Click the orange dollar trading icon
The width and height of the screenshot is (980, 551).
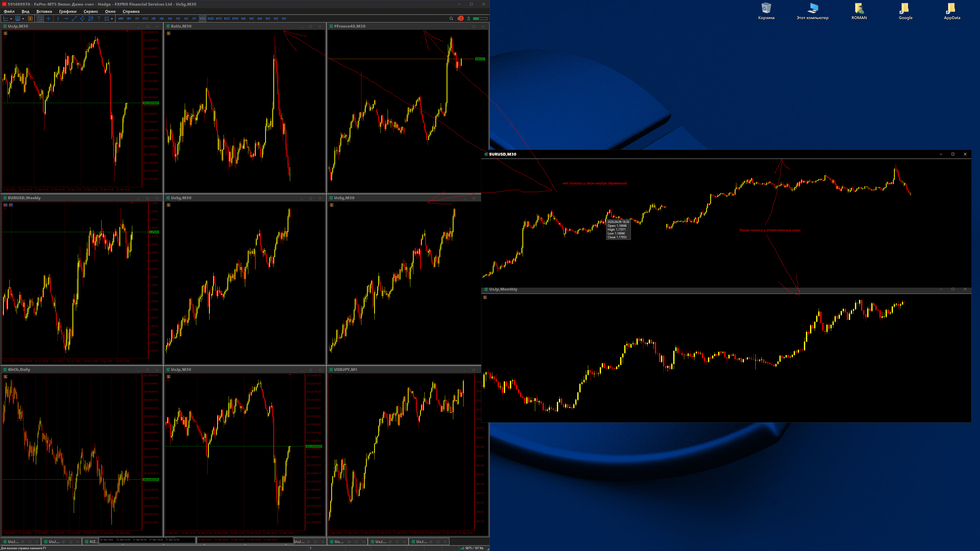pos(30,18)
